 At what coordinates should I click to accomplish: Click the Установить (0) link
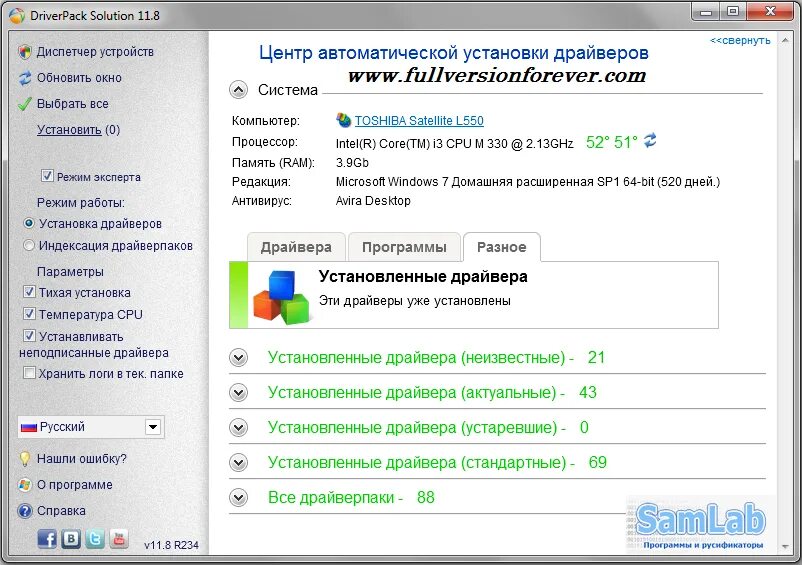pyautogui.click(x=79, y=130)
